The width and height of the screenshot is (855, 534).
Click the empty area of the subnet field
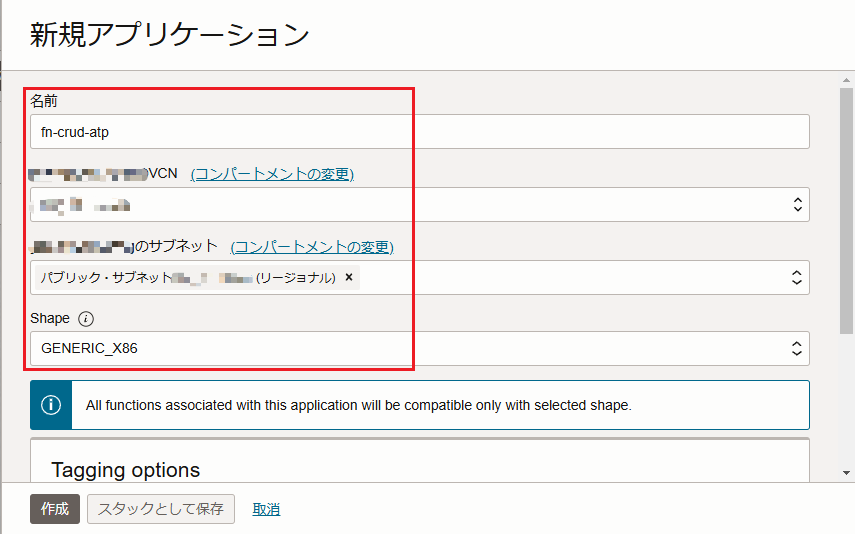click(x=570, y=278)
